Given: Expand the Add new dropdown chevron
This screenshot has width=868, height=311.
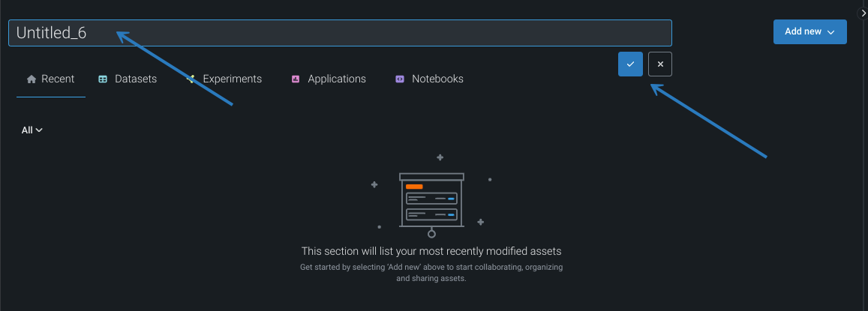Looking at the screenshot, I should click(831, 32).
